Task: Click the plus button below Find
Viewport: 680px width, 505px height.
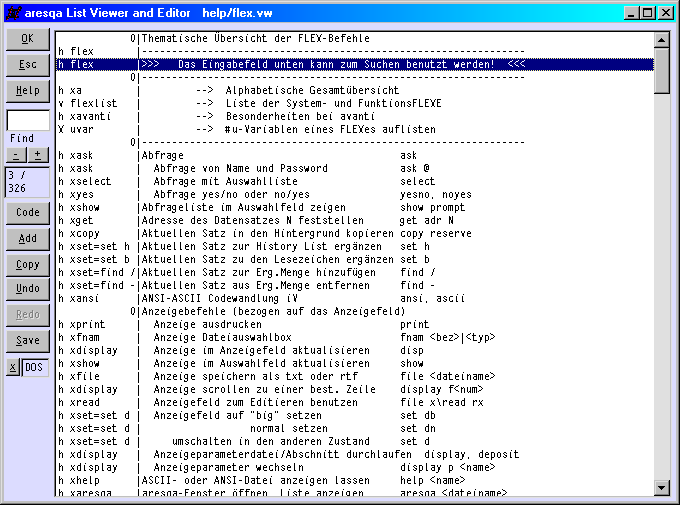Action: pos(38,155)
